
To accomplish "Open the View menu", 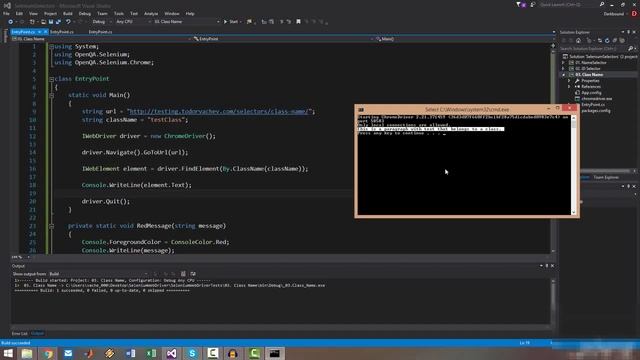I will pos(33,13).
